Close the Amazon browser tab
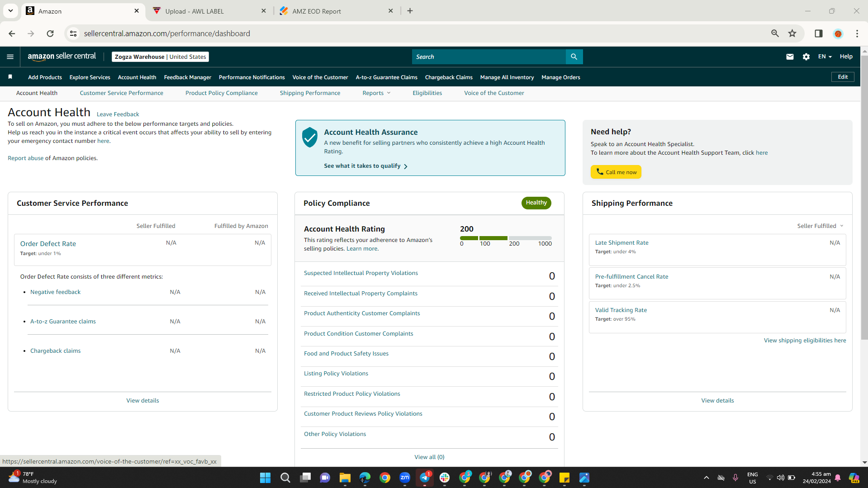Image resolution: width=868 pixels, height=488 pixels. [x=137, y=11]
